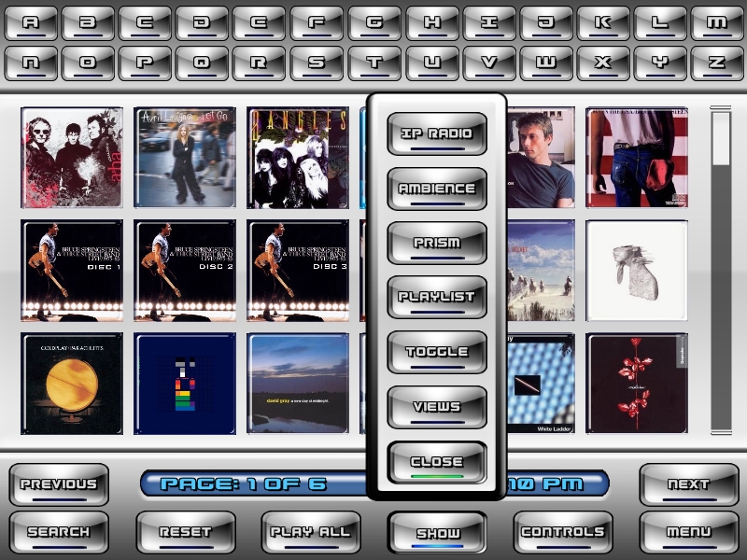Image resolution: width=747 pixels, height=560 pixels.
Task: Click the album list scrollbar thumb
Action: coord(721,138)
